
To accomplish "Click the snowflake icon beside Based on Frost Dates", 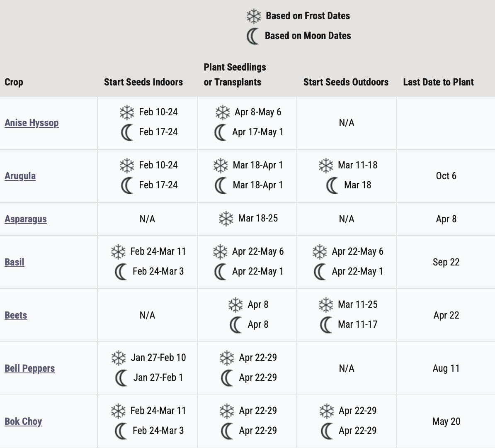I will [253, 16].
